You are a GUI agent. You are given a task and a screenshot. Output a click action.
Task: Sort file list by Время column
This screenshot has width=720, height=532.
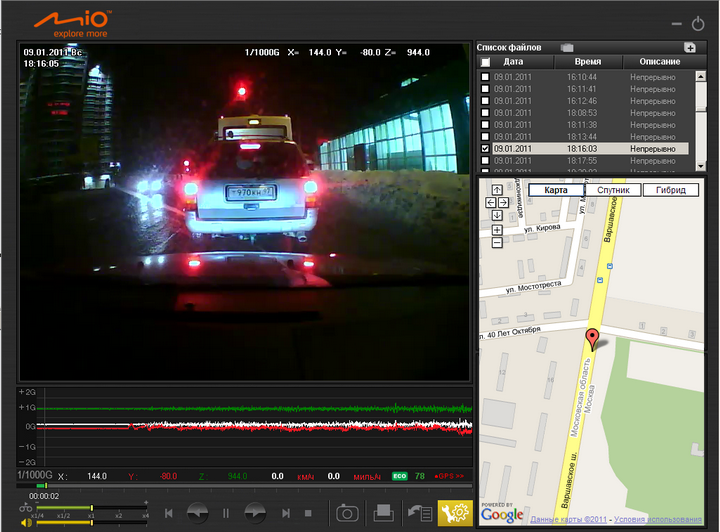(x=588, y=62)
